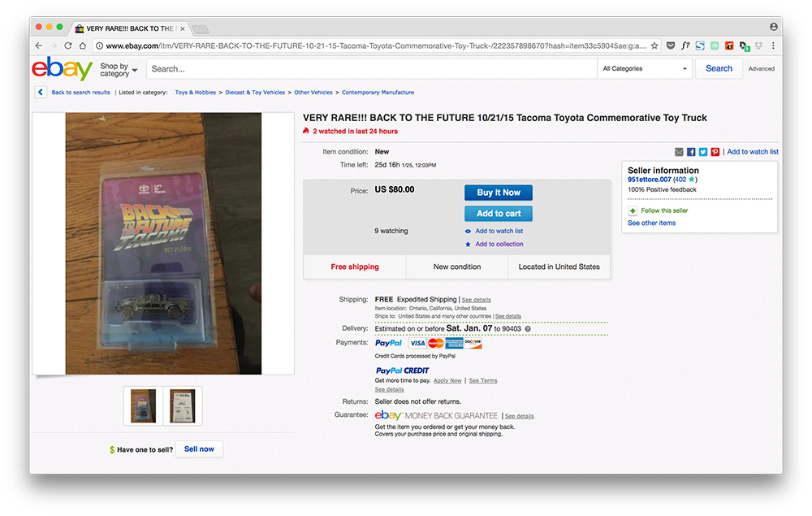Image resolution: width=812 pixels, height=516 pixels.
Task: Open the delivery estimate help icon
Action: [528, 329]
